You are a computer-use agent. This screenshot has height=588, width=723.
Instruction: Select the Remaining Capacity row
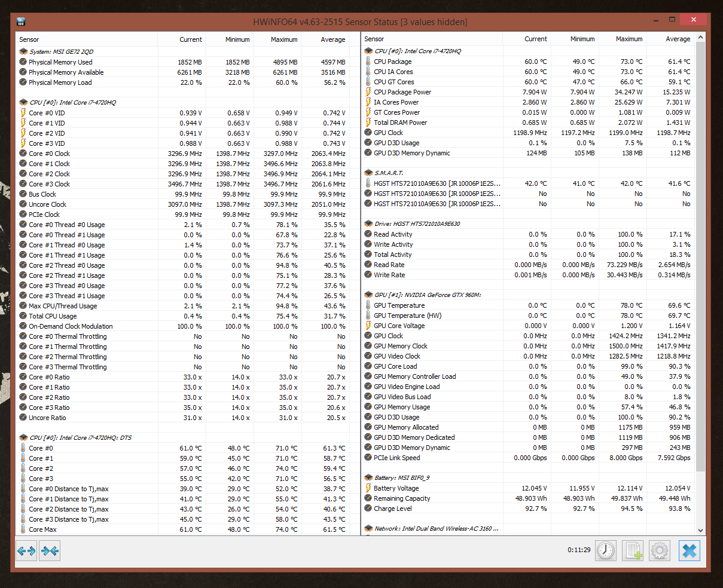coord(527,498)
